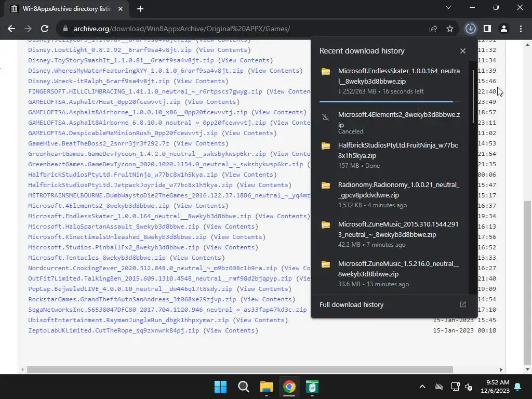Click the browser back arrow
532x399 pixels.
(11, 29)
